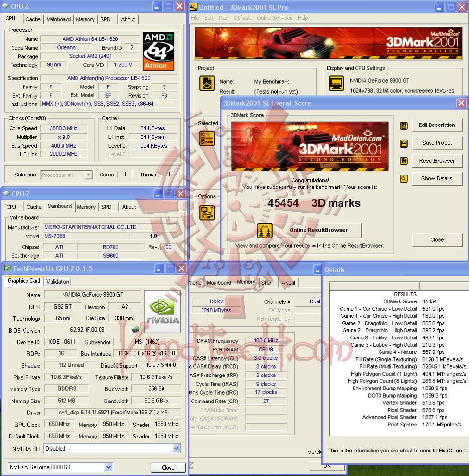The image size is (469, 476).
Task: Click the Online ResultBrowser button
Action: coord(319,230)
